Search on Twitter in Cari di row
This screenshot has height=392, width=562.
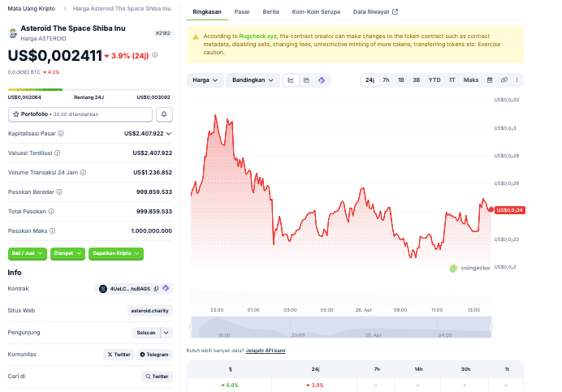(157, 377)
